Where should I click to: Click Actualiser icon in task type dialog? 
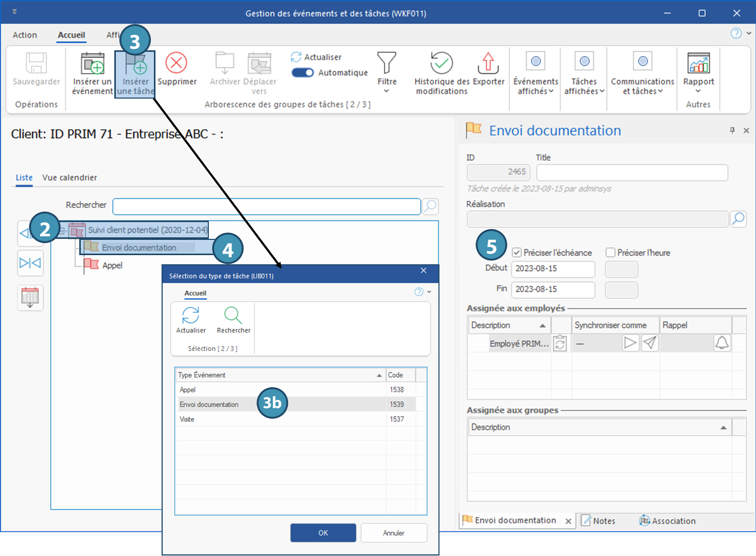[191, 316]
